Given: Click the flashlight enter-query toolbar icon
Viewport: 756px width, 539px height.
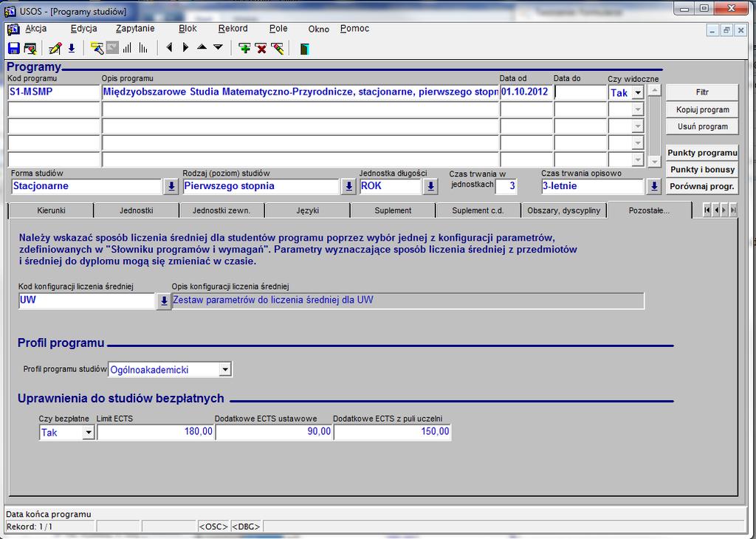Looking at the screenshot, I should pyautogui.click(x=97, y=48).
